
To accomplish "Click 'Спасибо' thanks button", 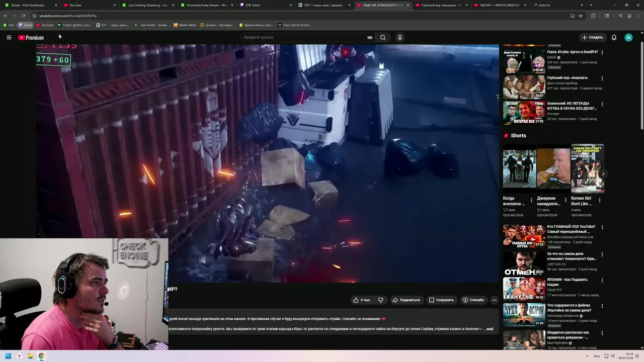I will [x=473, y=300].
